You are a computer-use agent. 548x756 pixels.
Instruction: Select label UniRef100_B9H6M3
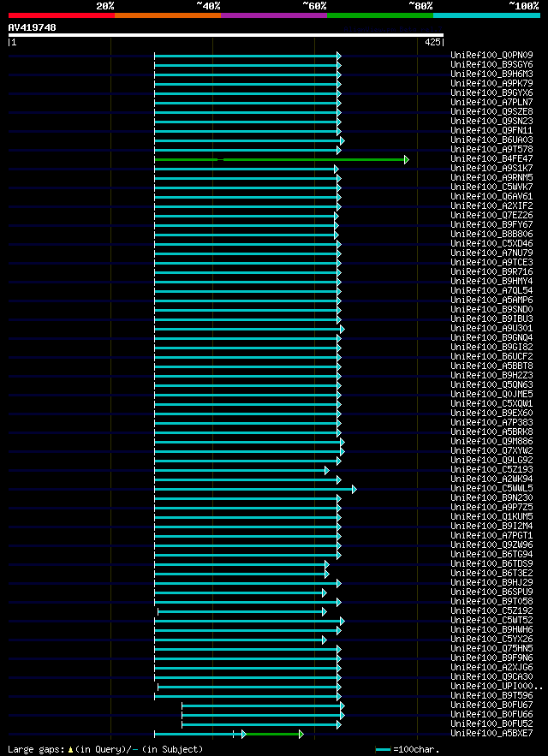[x=492, y=74]
